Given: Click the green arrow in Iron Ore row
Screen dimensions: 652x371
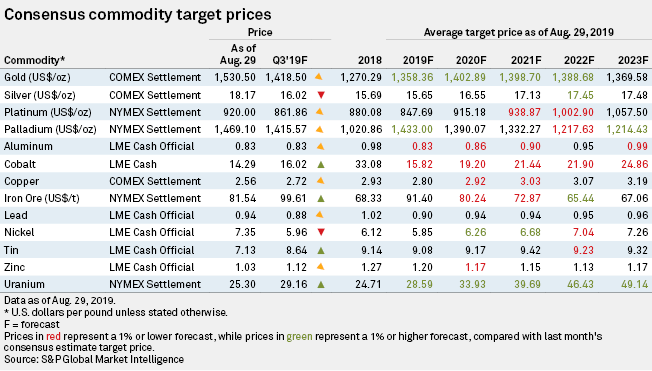Looking at the screenshot, I should coord(321,198).
